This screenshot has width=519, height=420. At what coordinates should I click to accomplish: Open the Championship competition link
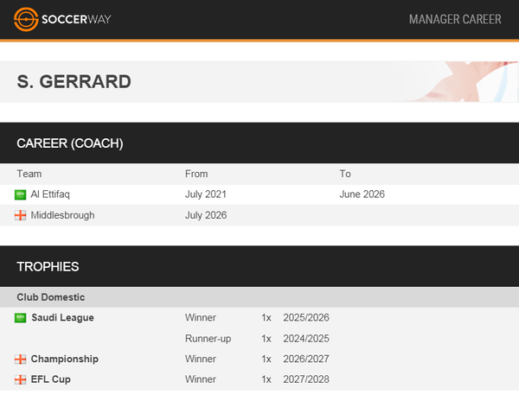coord(65,359)
